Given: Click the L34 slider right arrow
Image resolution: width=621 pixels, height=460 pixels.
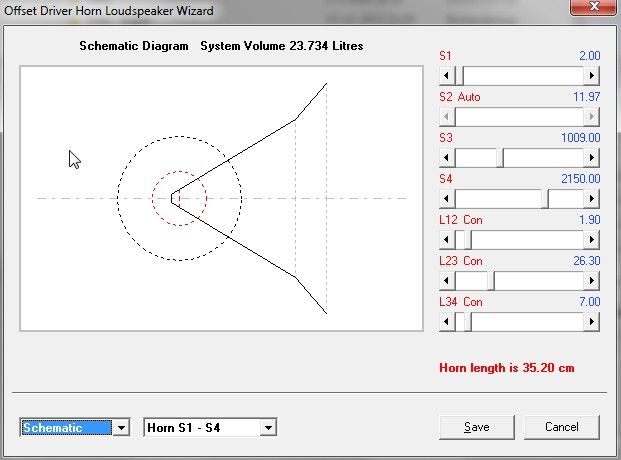Looking at the screenshot, I should pyautogui.click(x=591, y=321).
